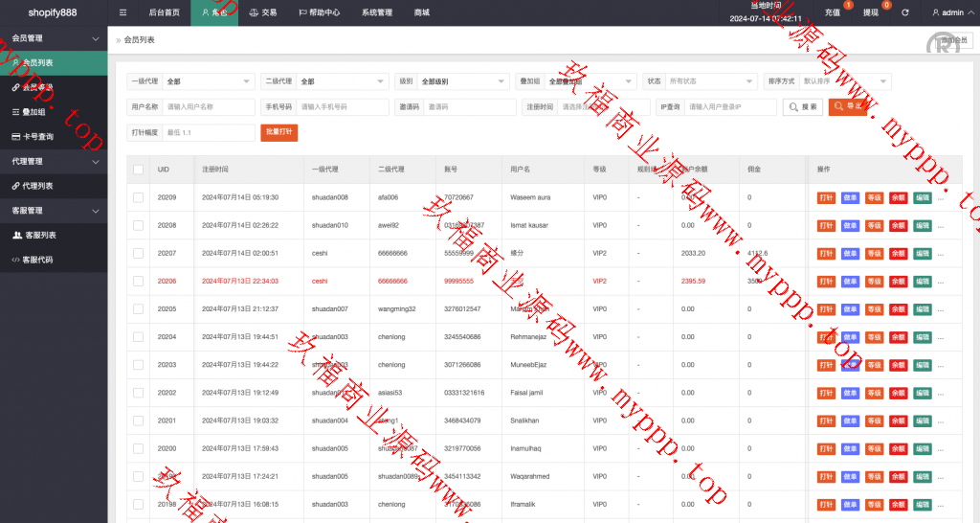Check the row checkbox for UID 20209
980x523 pixels.
[x=138, y=197]
